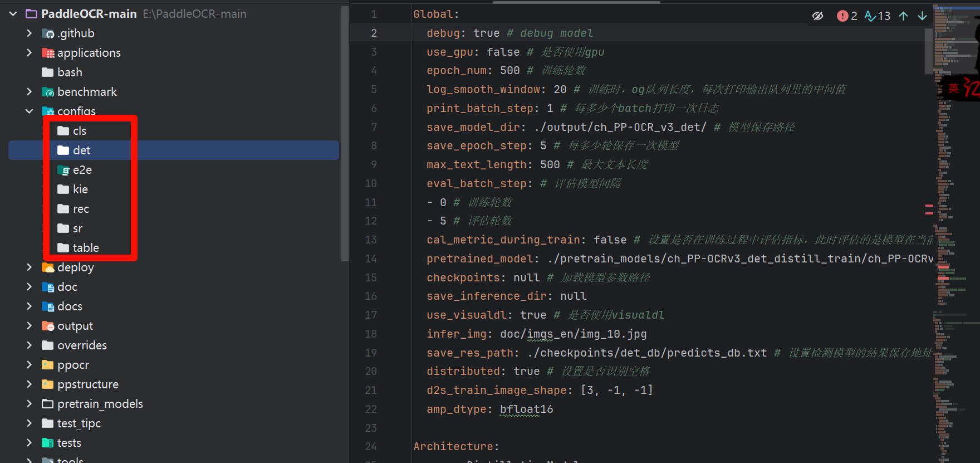Select the ppstructure folder label
The width and height of the screenshot is (980, 463).
[x=88, y=384]
